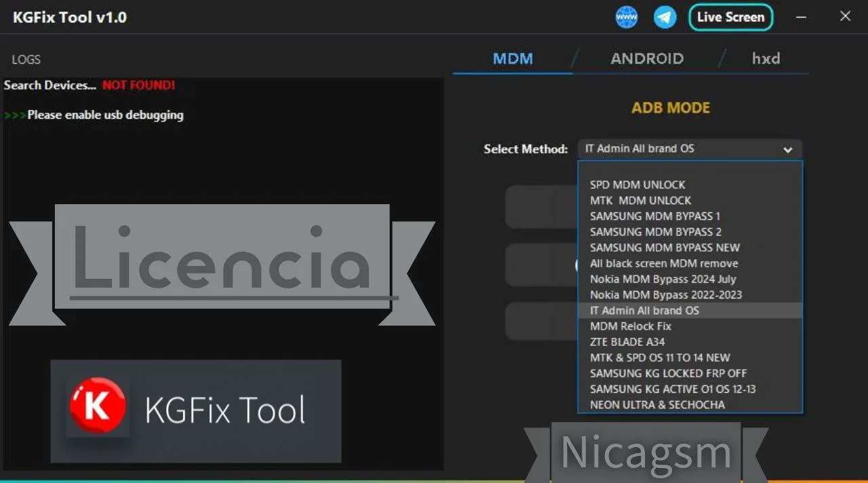Click the red K logo icon
The image size is (868, 483).
[x=98, y=406]
